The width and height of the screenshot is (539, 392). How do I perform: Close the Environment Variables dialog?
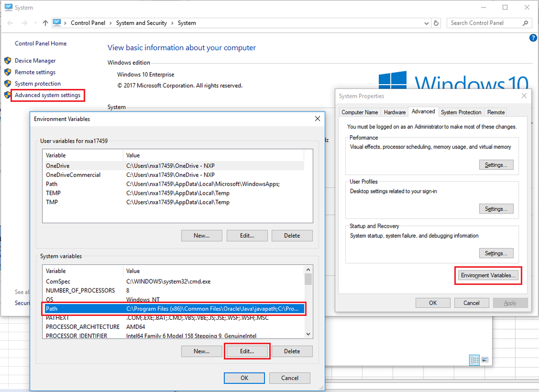[317, 119]
